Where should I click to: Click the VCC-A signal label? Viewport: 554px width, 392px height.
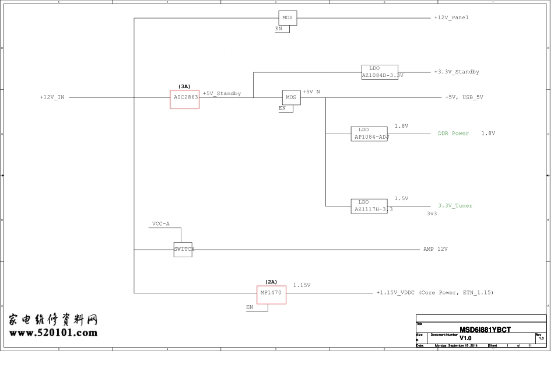[160, 223]
